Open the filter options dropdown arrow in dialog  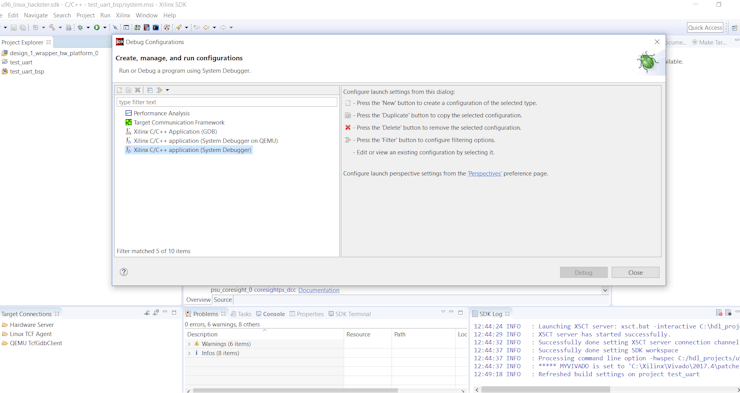click(167, 90)
